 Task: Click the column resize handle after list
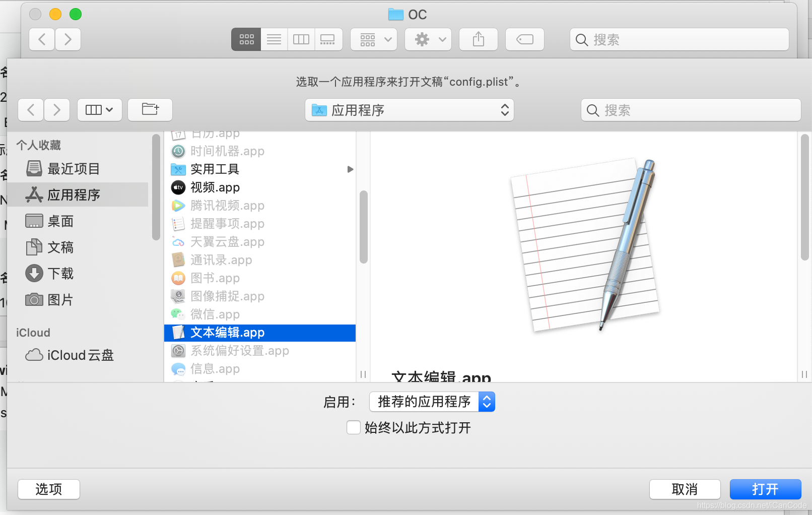[x=363, y=374]
